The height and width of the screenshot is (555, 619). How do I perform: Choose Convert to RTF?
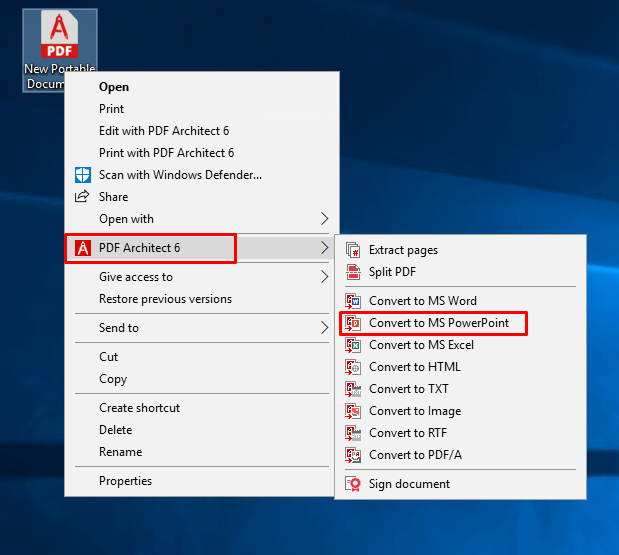coord(460,433)
